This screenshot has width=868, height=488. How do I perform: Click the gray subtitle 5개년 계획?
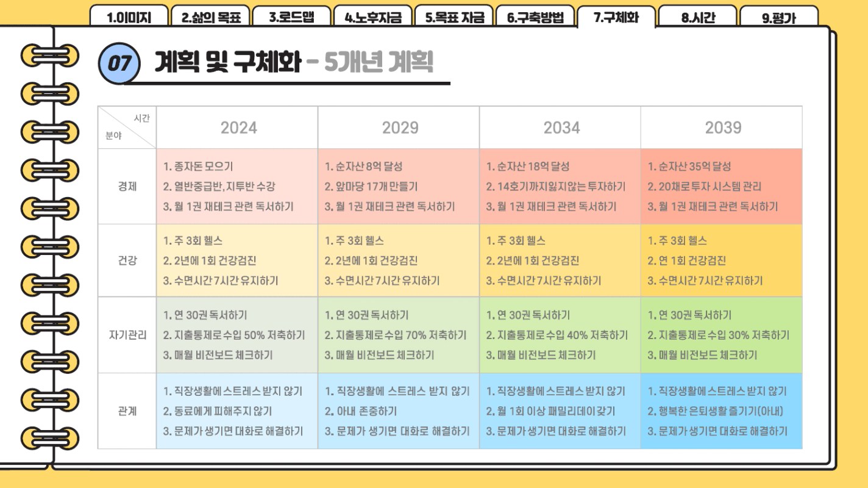tap(379, 62)
